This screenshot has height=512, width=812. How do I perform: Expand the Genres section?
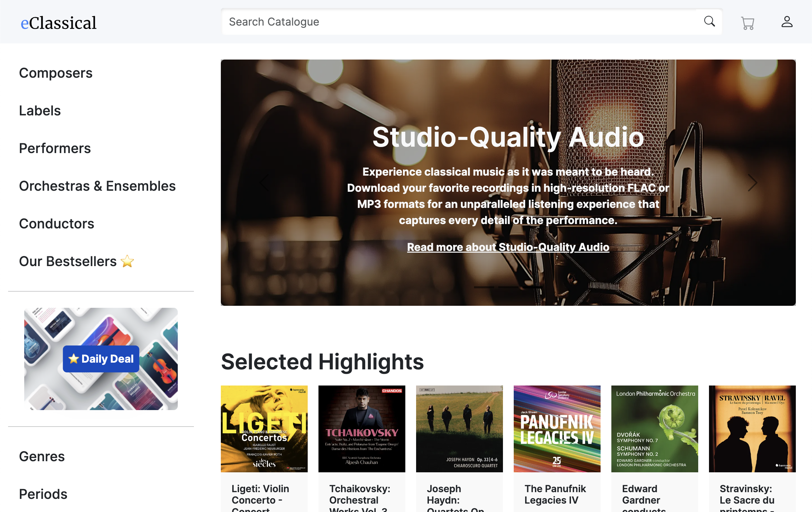tap(42, 456)
